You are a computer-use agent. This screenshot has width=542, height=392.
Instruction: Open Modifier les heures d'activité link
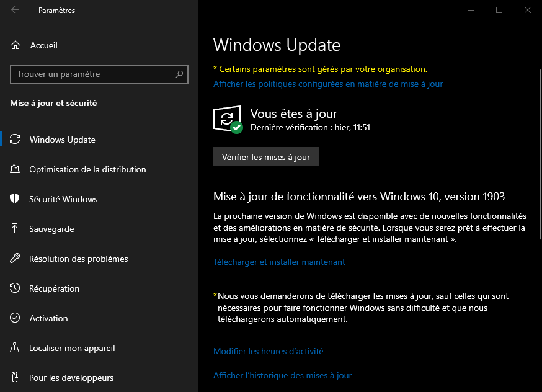coord(269,351)
